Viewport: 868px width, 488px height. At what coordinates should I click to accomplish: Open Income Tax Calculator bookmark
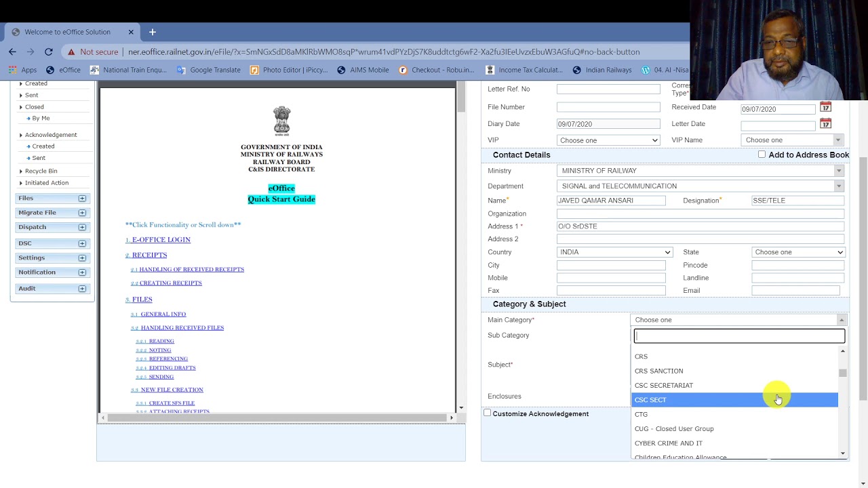(x=524, y=70)
